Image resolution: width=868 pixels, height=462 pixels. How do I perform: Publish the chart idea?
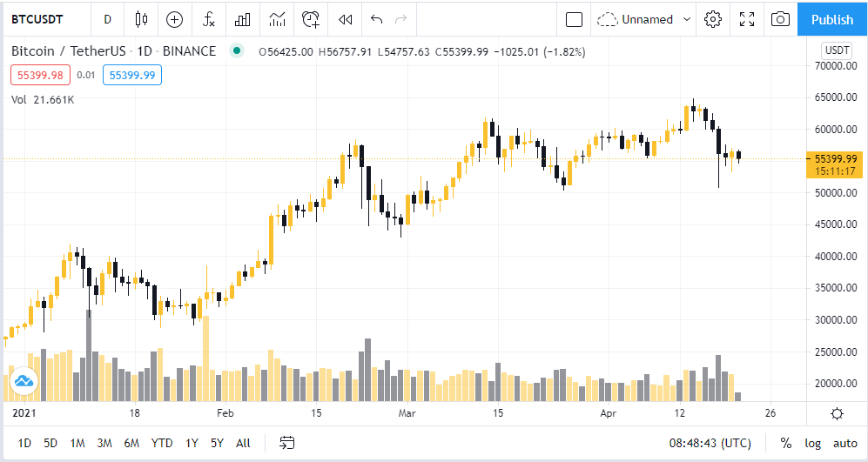(x=832, y=19)
